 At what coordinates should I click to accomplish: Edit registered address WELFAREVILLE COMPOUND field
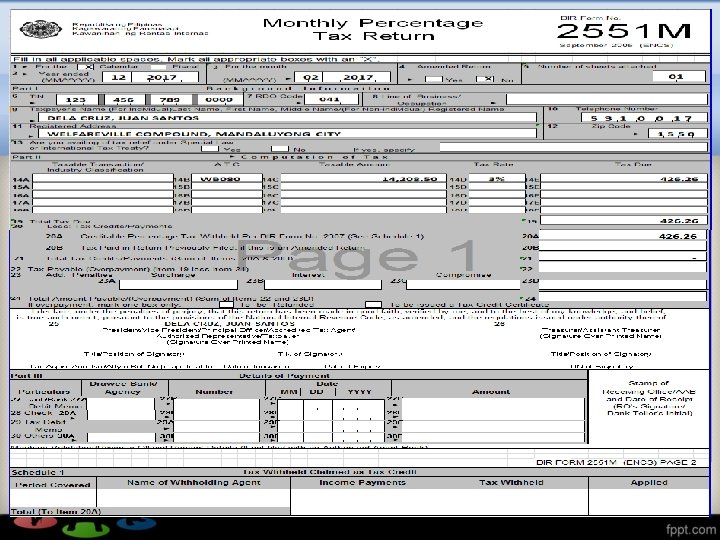click(x=287, y=134)
